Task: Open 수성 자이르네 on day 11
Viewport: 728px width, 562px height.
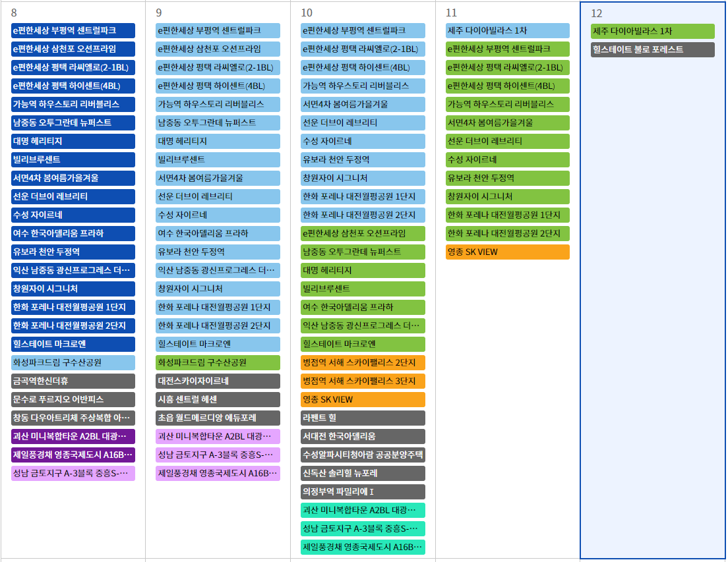Action: pos(508,159)
